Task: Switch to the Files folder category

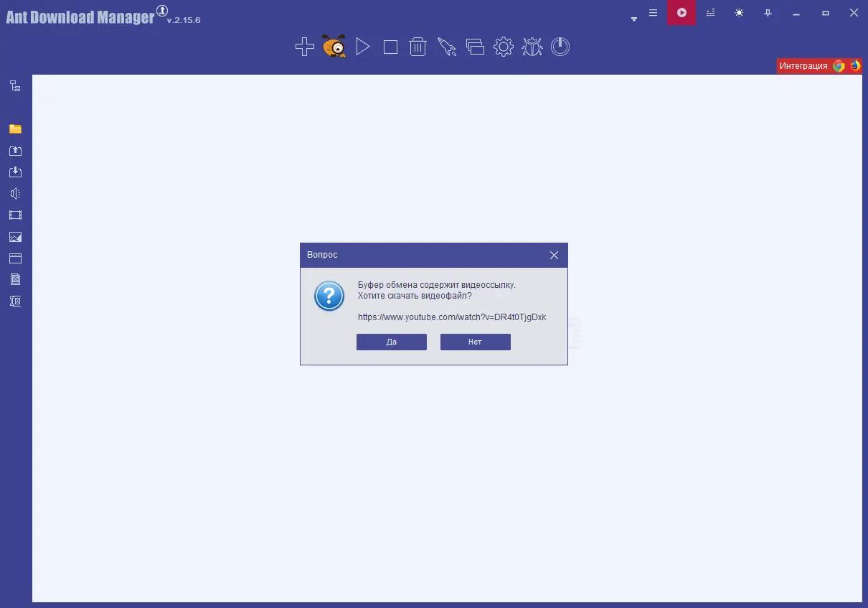Action: point(15,129)
